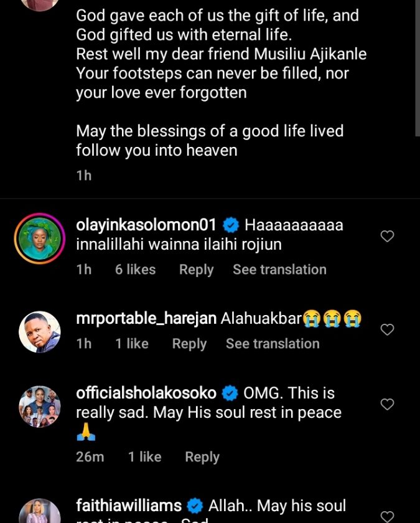The height and width of the screenshot is (523, 420).
Task: View the 6 likes on olayinkasolomon01's comment
Action: coord(135,270)
